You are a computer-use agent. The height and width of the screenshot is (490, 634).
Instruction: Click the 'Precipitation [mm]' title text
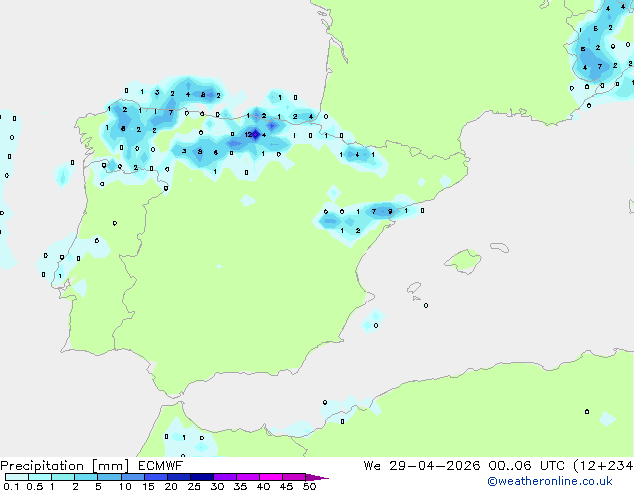click(x=65, y=466)
